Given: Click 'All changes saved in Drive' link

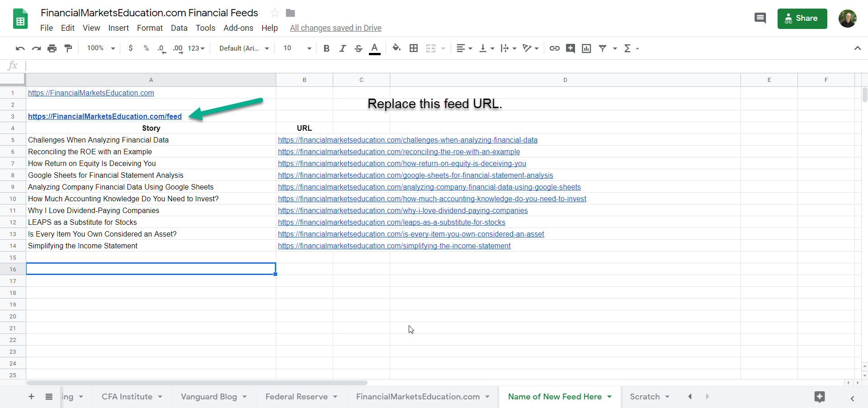Looking at the screenshot, I should click(x=335, y=28).
